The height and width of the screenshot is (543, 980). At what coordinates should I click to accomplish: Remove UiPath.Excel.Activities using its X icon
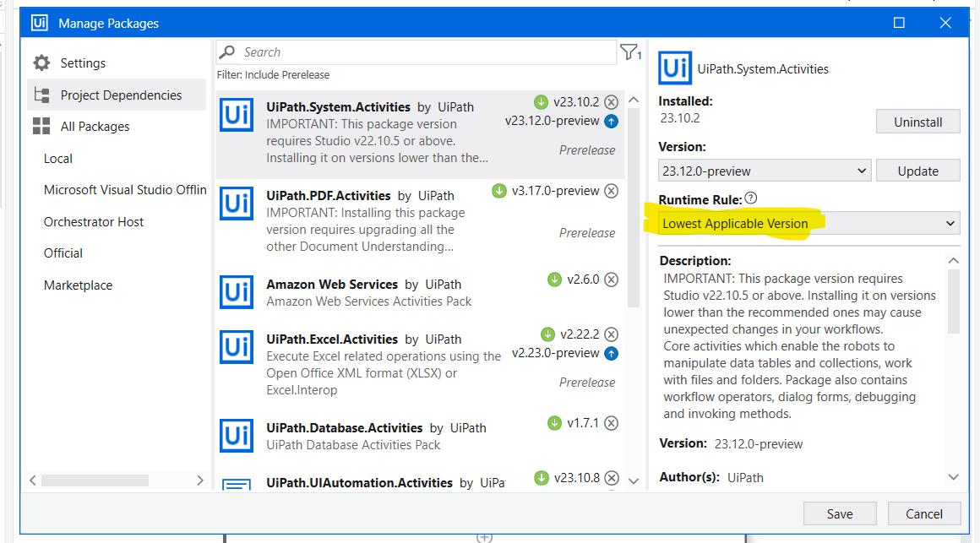612,334
